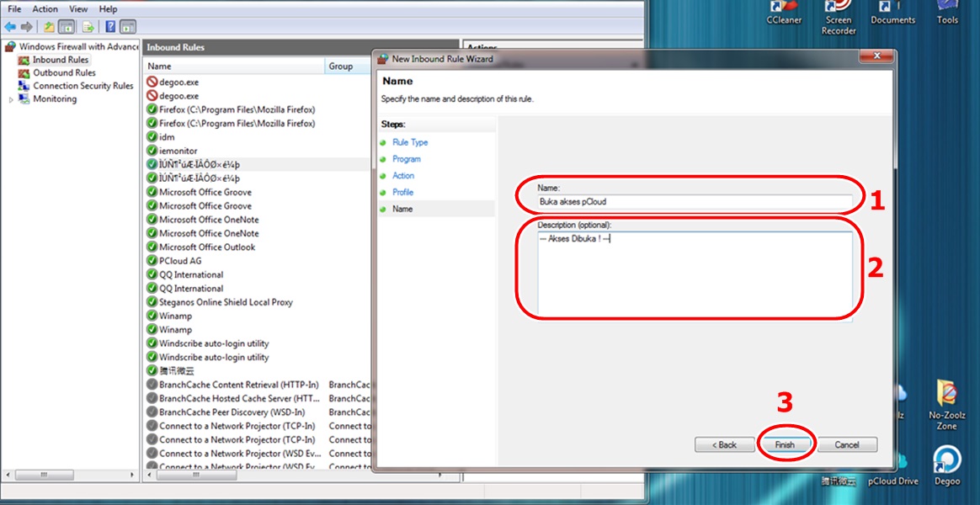This screenshot has height=505, width=980.
Task: Select the 腾讯微云 rule in the list
Action: coord(177,370)
